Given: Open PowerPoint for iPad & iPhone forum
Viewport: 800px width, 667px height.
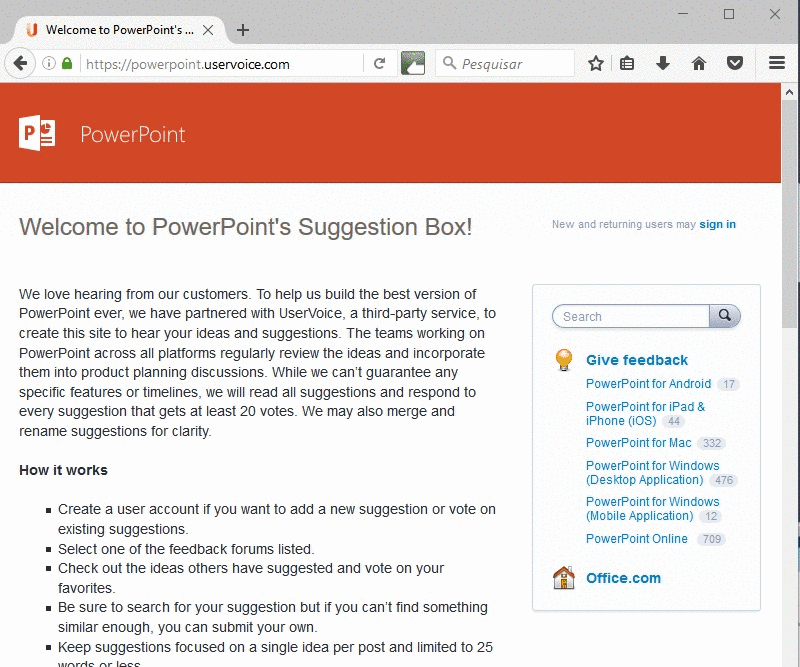Looking at the screenshot, I should 645,413.
